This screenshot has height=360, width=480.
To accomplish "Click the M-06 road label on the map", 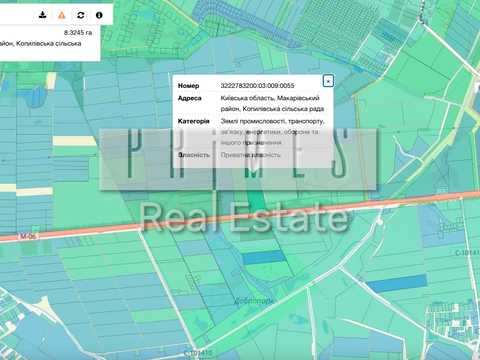I will 28,236.
